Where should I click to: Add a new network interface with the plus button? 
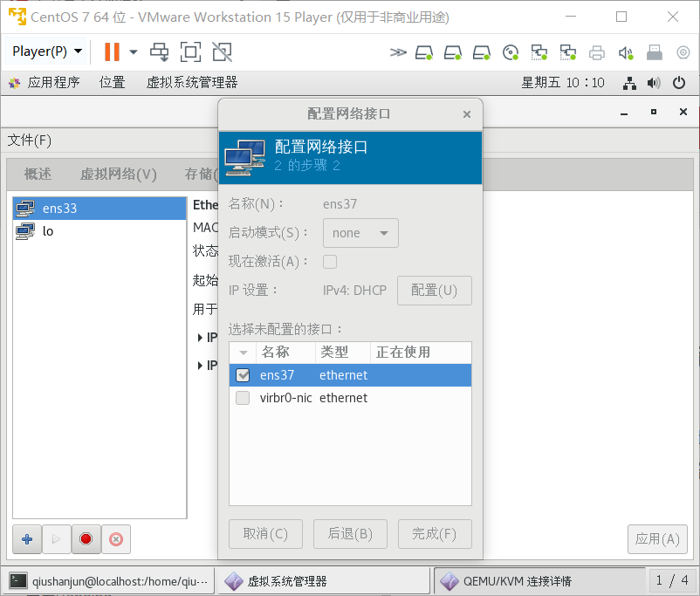(26, 538)
